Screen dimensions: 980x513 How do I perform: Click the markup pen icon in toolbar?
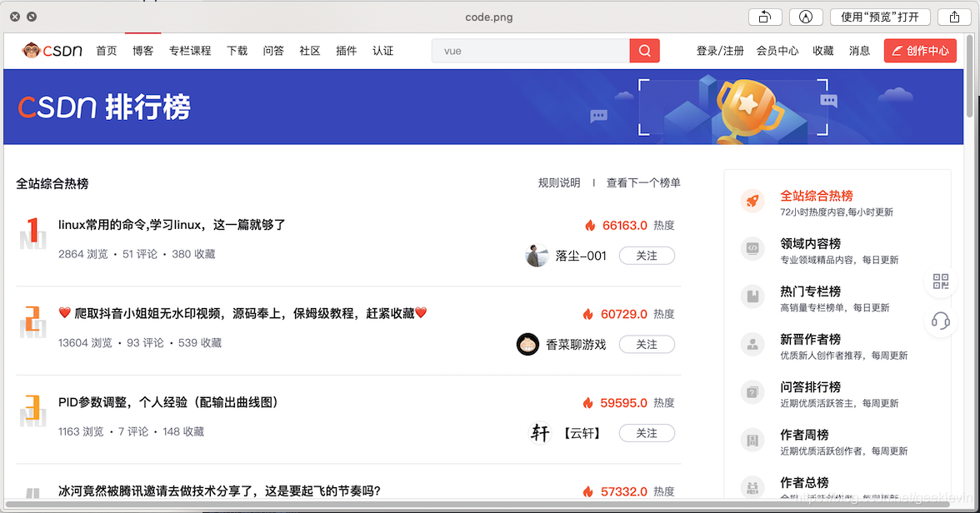pyautogui.click(x=806, y=17)
